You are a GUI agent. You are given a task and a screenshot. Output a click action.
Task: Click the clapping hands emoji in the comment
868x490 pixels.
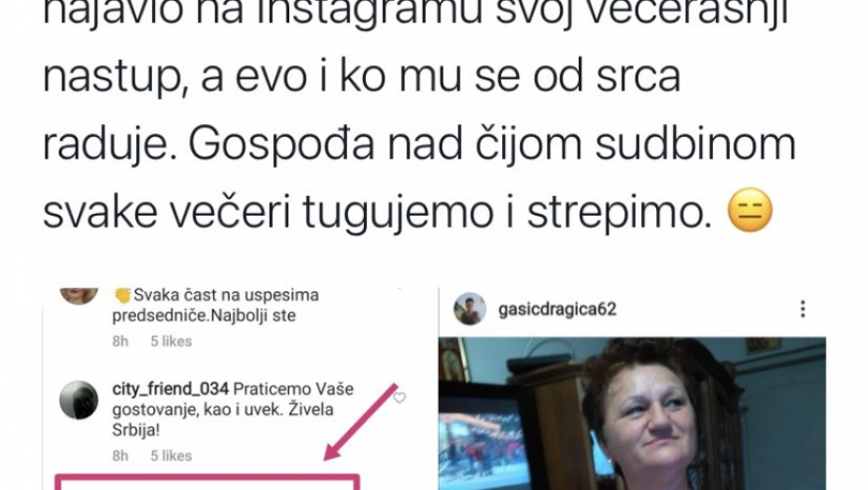pyautogui.click(x=122, y=295)
